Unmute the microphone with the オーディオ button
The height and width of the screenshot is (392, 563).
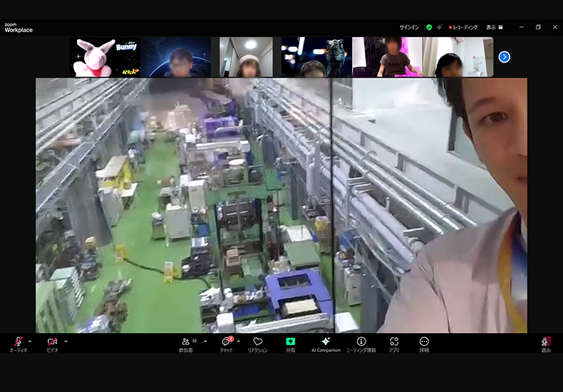(19, 343)
